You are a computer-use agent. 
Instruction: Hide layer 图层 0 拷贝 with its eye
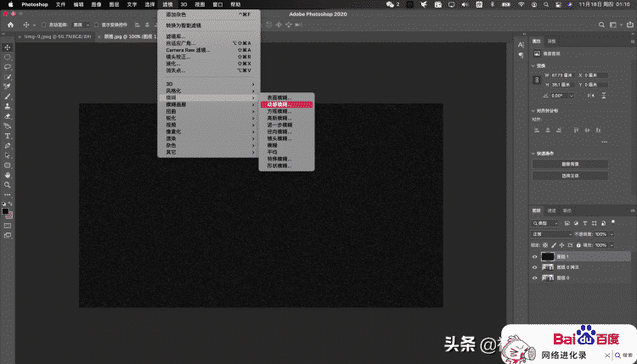pos(534,267)
